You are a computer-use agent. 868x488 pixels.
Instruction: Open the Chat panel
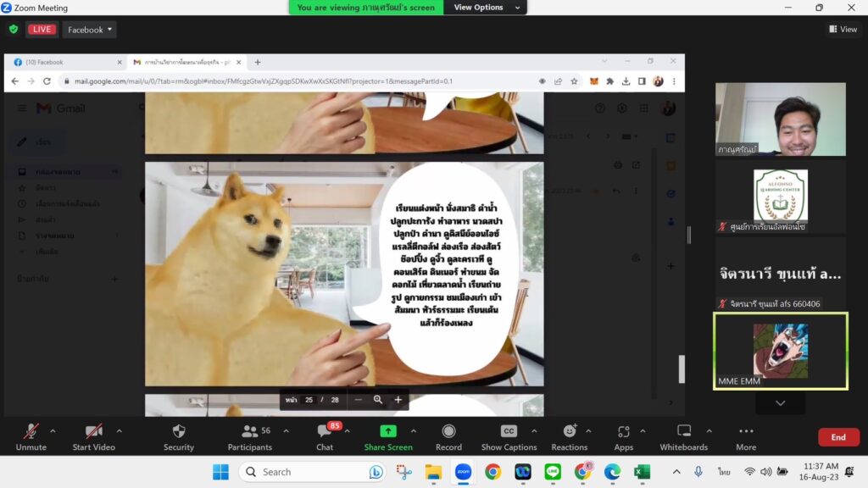pyautogui.click(x=325, y=431)
